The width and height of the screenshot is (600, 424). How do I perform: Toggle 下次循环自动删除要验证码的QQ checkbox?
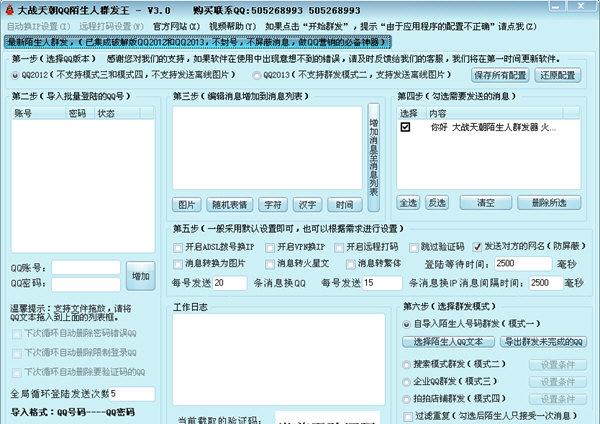coord(16,373)
